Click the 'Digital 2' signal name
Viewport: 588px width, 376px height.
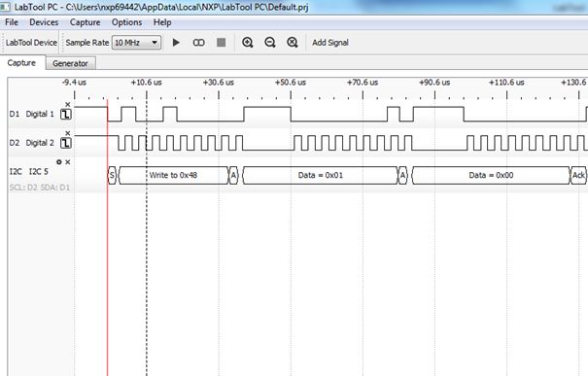point(40,143)
